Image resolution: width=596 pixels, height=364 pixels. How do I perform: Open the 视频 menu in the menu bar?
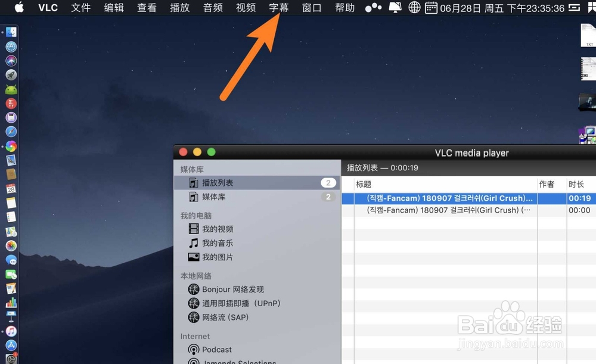[x=245, y=8]
